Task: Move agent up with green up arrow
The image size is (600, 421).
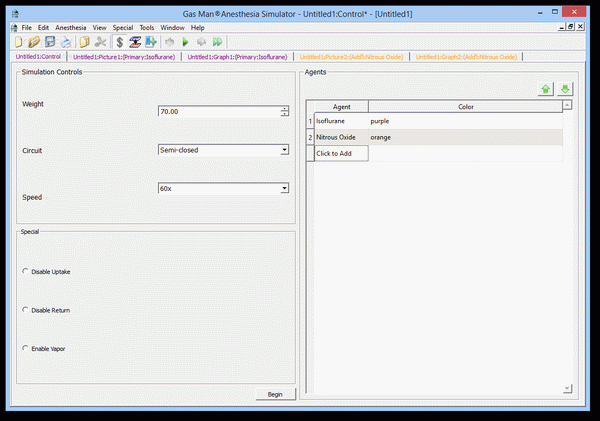Action: point(545,89)
